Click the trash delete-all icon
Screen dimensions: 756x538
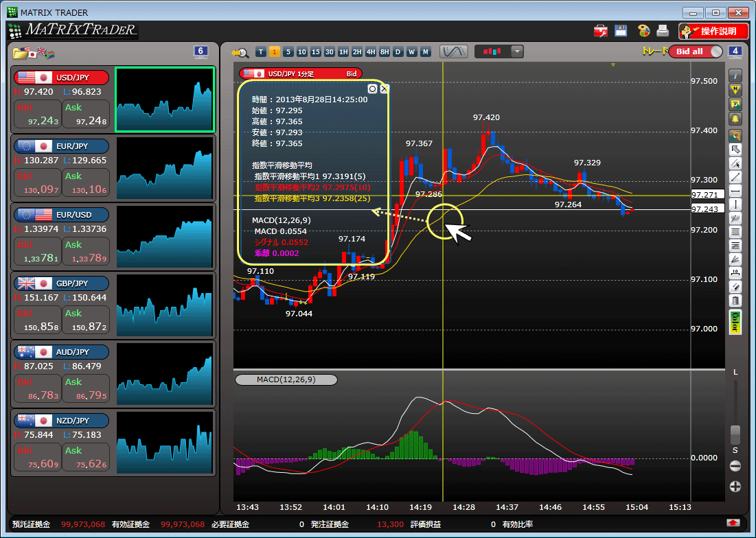coord(735,301)
